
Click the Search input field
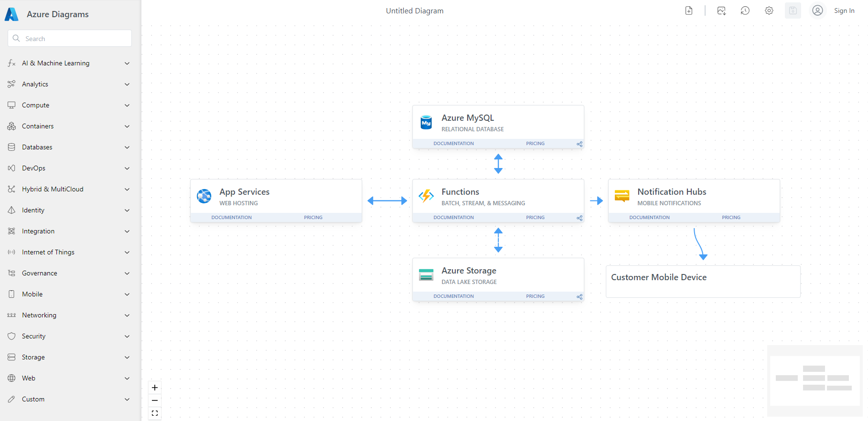tap(70, 38)
